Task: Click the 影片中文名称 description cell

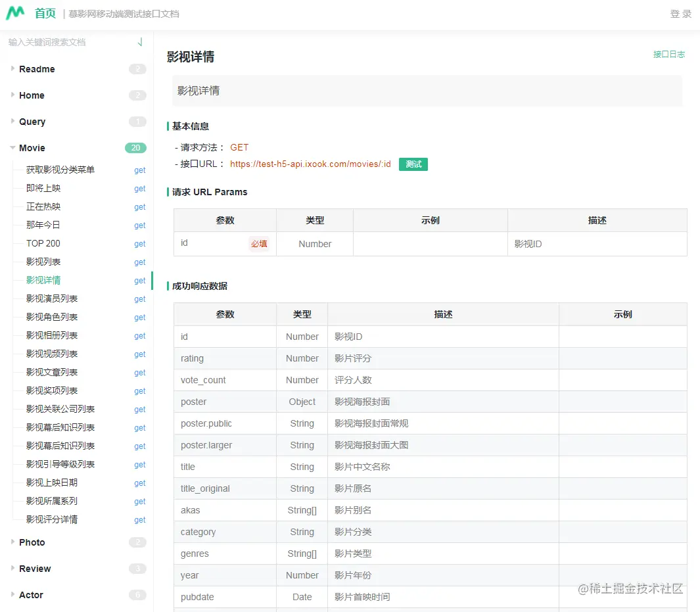Action: [x=443, y=467]
